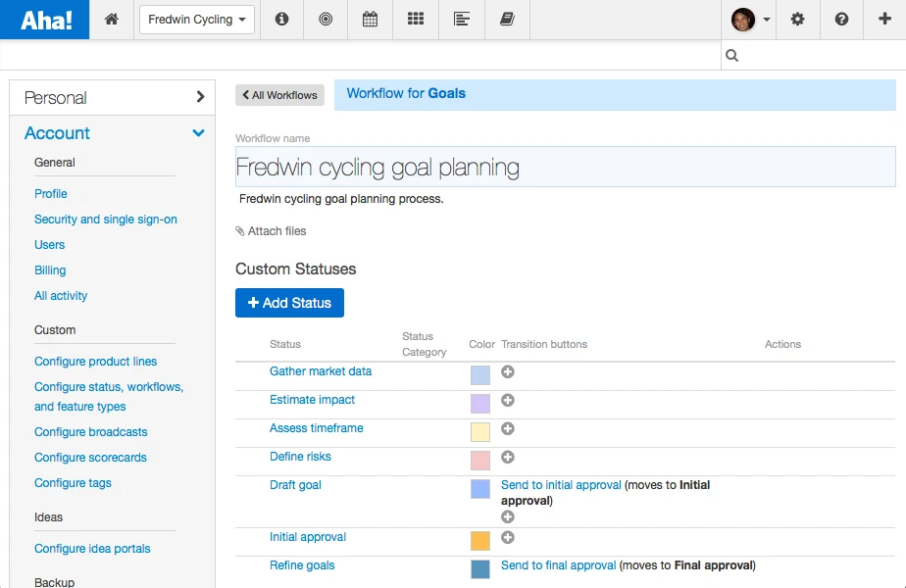This screenshot has height=588, width=906.
Task: Add transition button for Initial approval
Action: (x=508, y=538)
